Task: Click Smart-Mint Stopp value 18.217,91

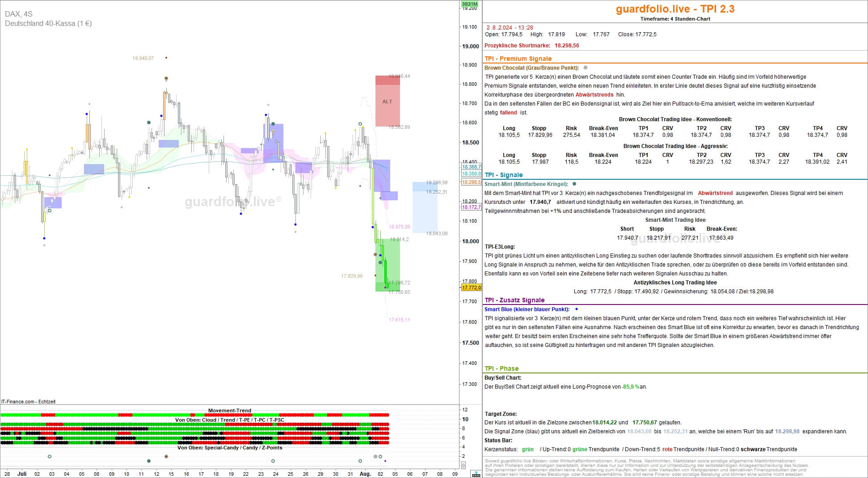Action: (658, 237)
